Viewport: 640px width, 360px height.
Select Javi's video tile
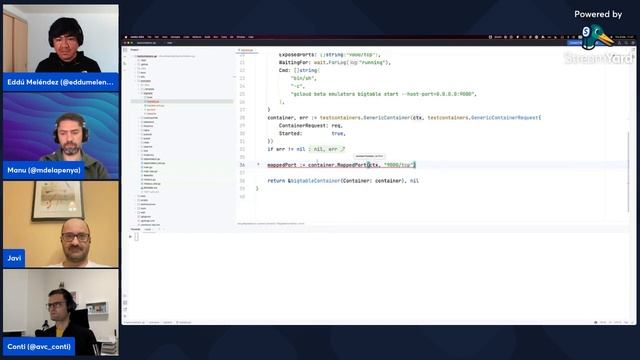tap(61, 224)
